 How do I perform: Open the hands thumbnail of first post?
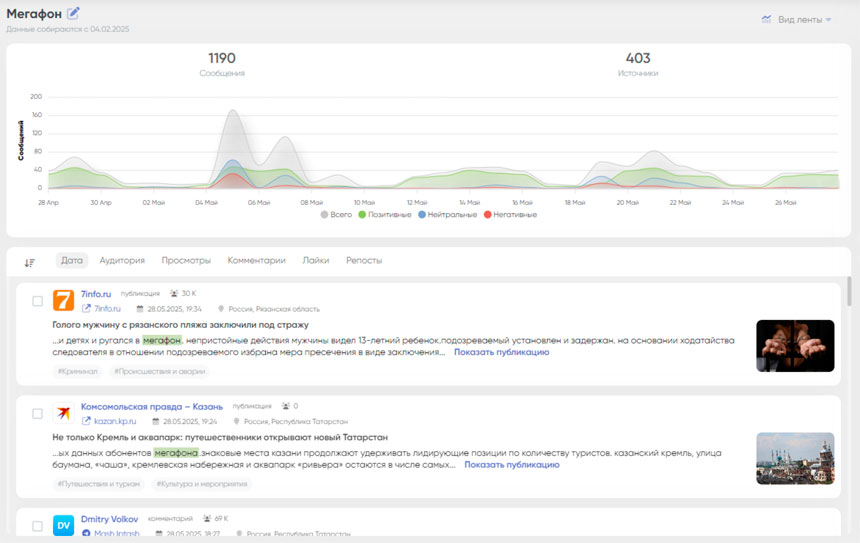tap(795, 346)
